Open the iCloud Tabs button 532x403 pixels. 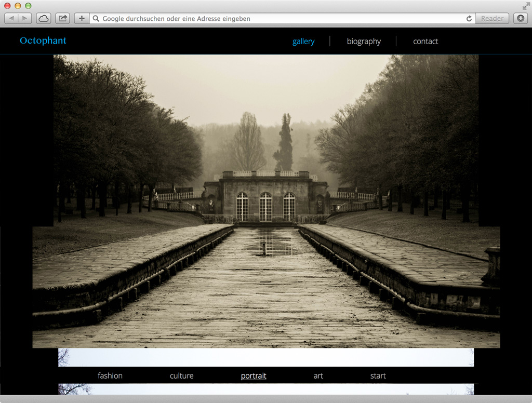point(44,19)
